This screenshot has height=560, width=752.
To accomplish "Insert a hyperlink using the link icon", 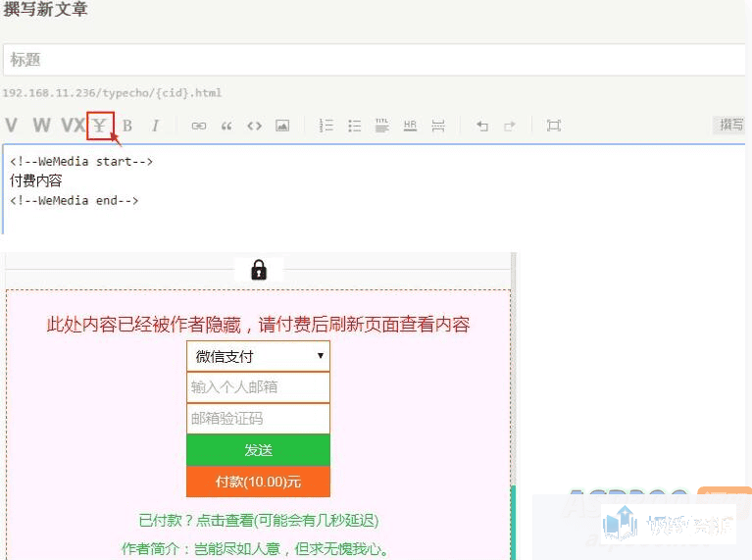I will tap(199, 126).
